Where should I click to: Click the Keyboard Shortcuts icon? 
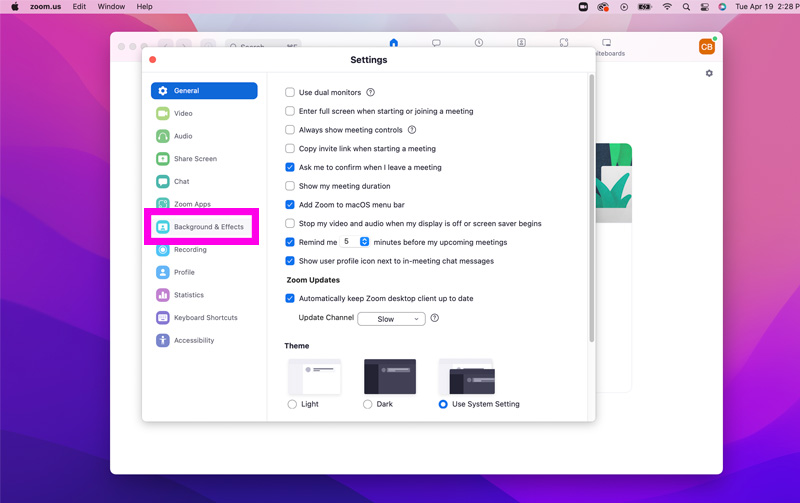(x=163, y=318)
